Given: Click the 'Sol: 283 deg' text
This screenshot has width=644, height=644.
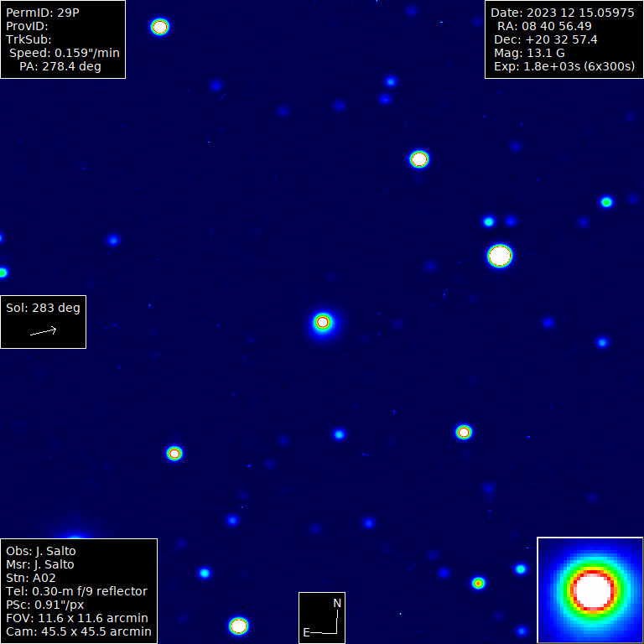Looking at the screenshot, I should point(43,308).
